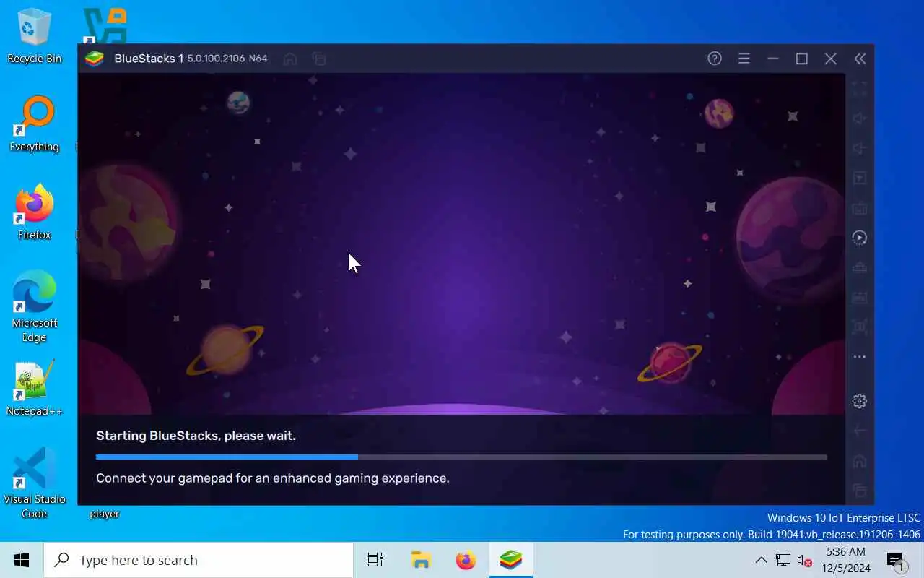Click the circular play arrow sidebar icon
This screenshot has height=578, width=924.
tap(859, 238)
